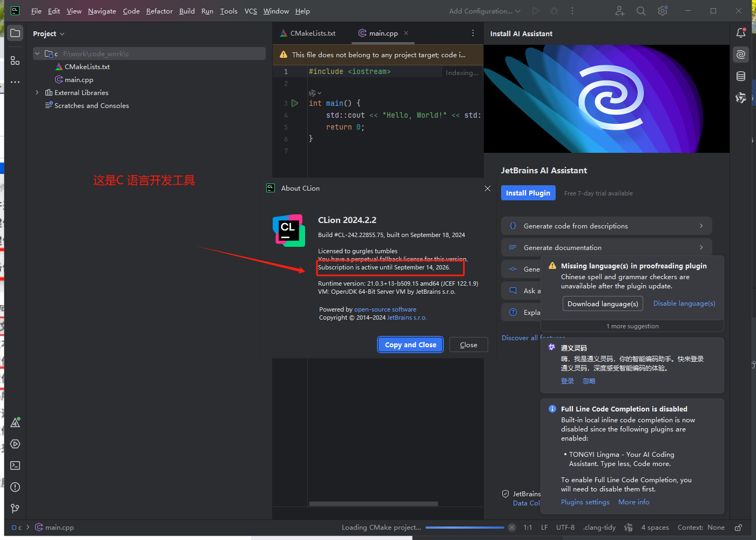Collapse the c project root folder
The width and height of the screenshot is (756, 540).
coord(37,53)
